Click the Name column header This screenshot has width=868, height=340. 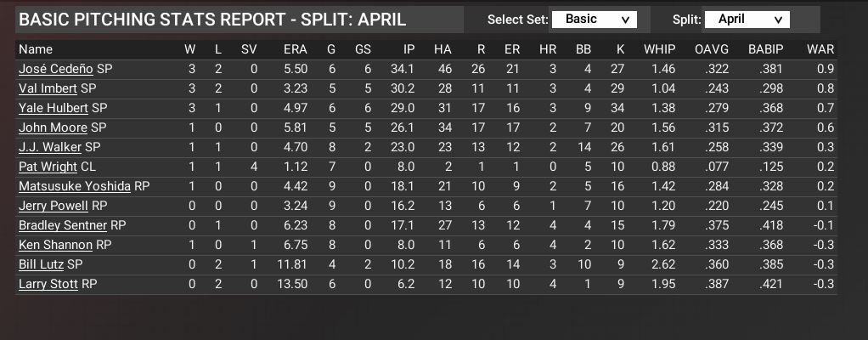coord(36,48)
